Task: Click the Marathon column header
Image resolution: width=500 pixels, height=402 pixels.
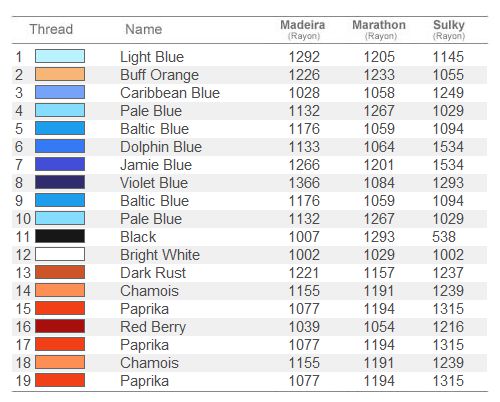Action: (379, 29)
